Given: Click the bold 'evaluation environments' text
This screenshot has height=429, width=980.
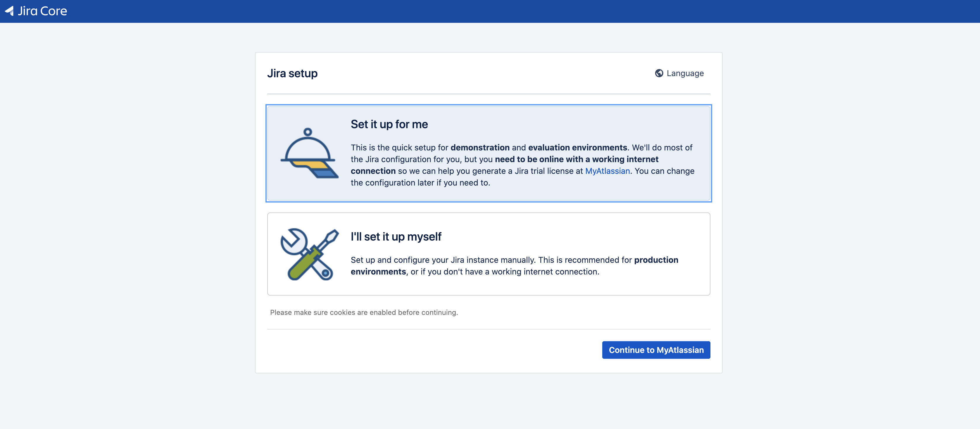Looking at the screenshot, I should pyautogui.click(x=577, y=147).
